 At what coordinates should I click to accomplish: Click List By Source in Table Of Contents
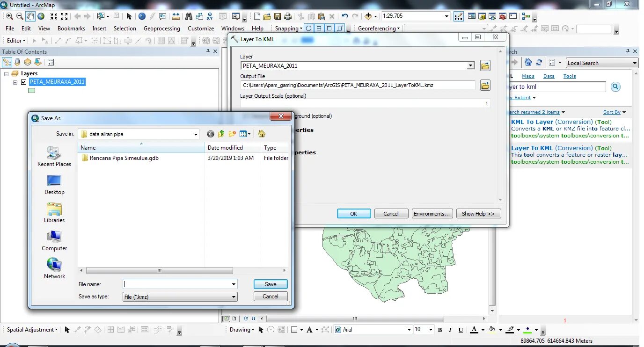pos(18,62)
